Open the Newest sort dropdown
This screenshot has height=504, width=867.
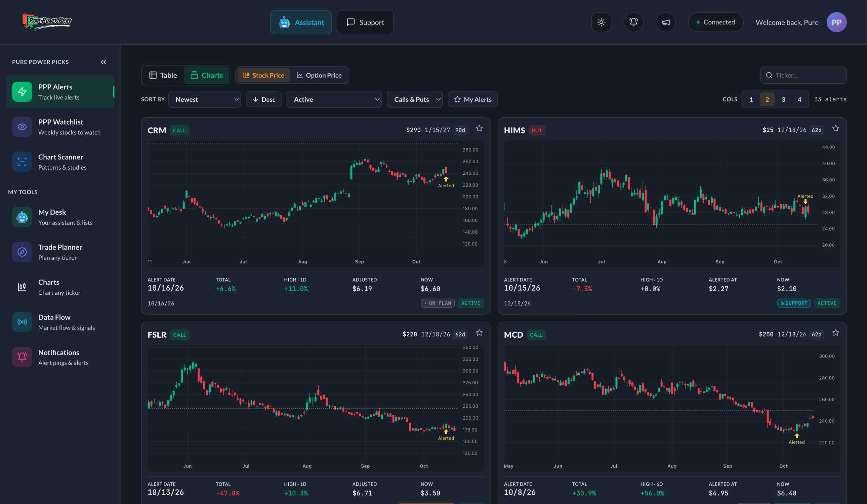[204, 99]
